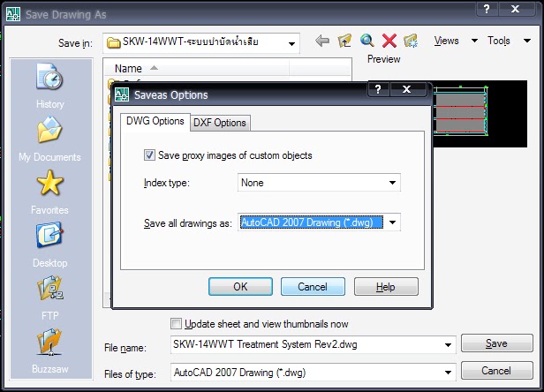Click the Save button
The height and width of the screenshot is (392, 544).
tap(496, 343)
